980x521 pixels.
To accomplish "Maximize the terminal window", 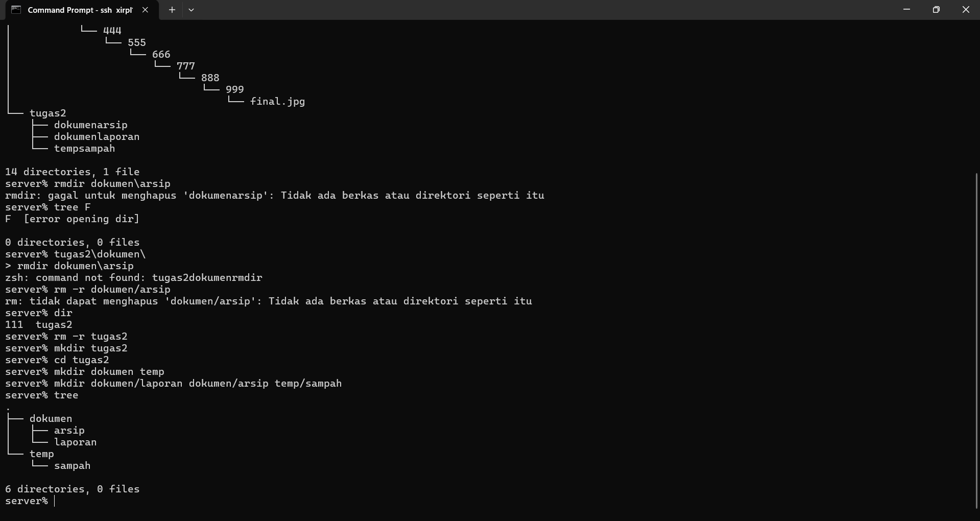I will 936,10.
